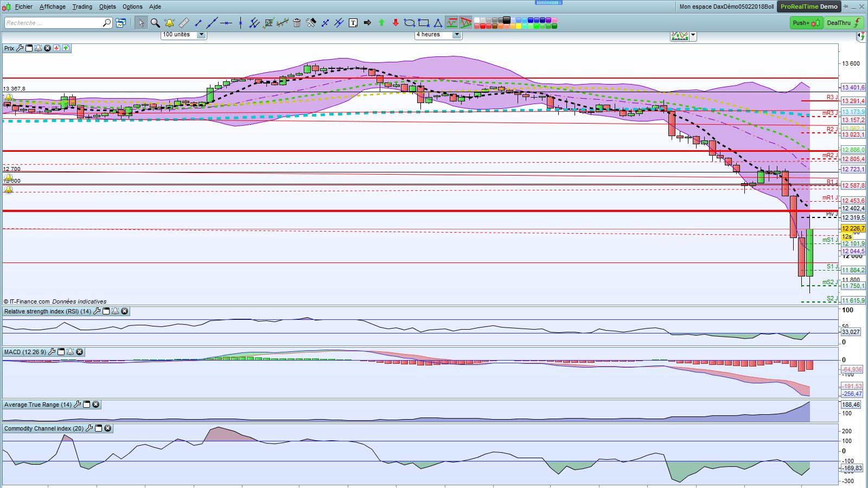Maximize the MACD indicator panel
The image size is (868, 488).
(x=61, y=352)
